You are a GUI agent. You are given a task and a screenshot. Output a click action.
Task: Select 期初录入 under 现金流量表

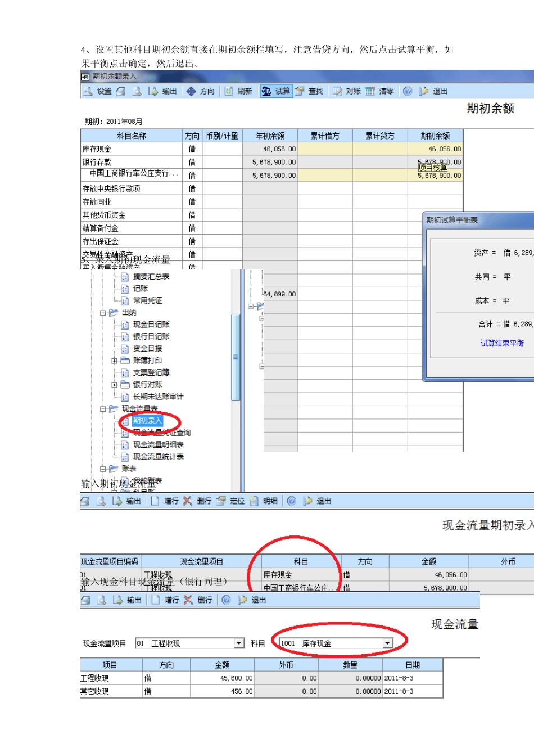(147, 421)
